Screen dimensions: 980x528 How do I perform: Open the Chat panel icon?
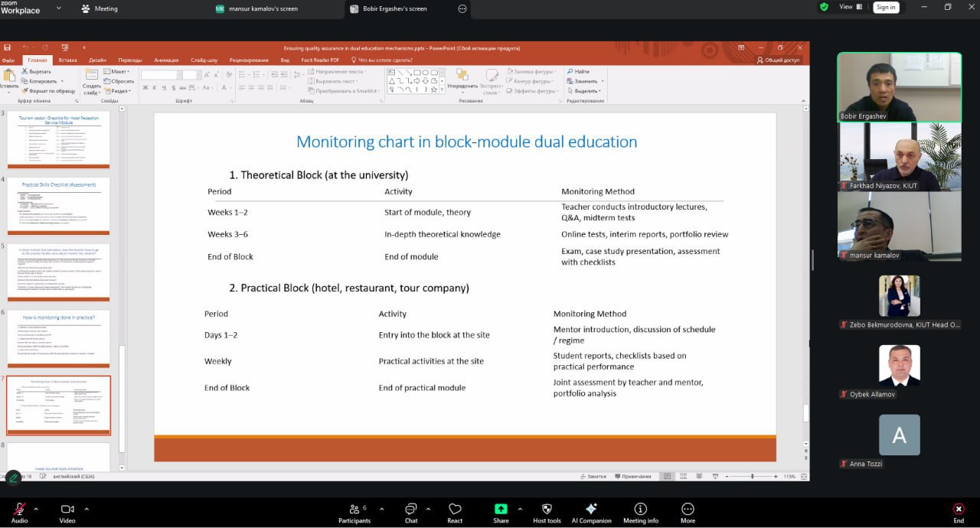pos(411,510)
